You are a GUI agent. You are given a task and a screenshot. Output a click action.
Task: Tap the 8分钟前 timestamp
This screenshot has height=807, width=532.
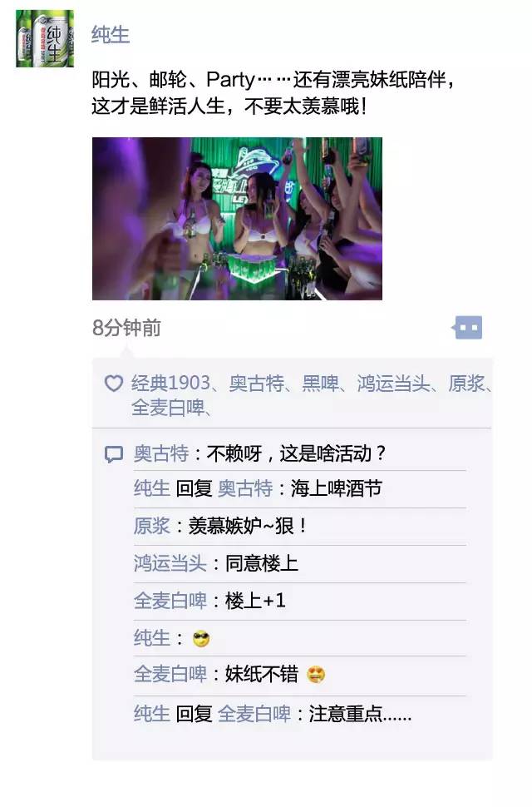coord(126,328)
